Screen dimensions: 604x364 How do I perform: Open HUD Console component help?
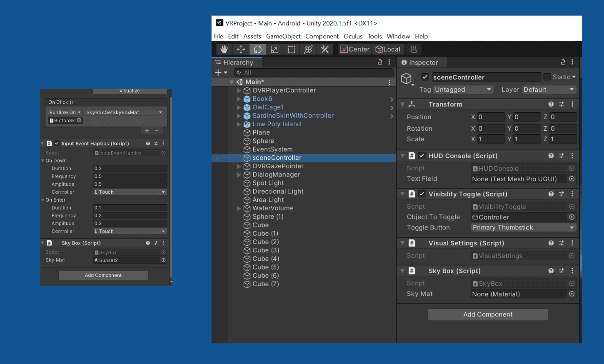pyautogui.click(x=551, y=156)
